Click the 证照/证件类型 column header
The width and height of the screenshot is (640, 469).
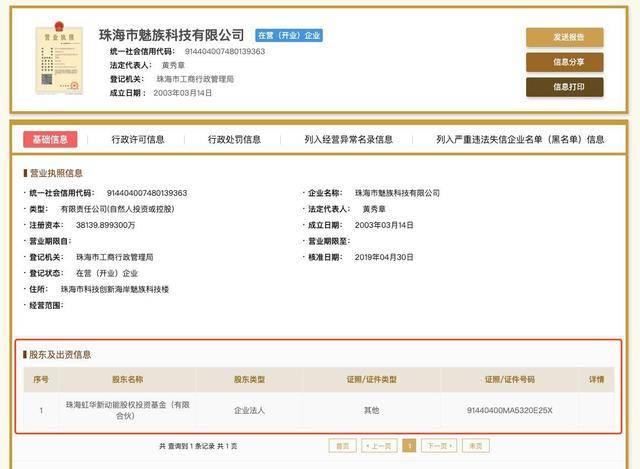click(371, 380)
